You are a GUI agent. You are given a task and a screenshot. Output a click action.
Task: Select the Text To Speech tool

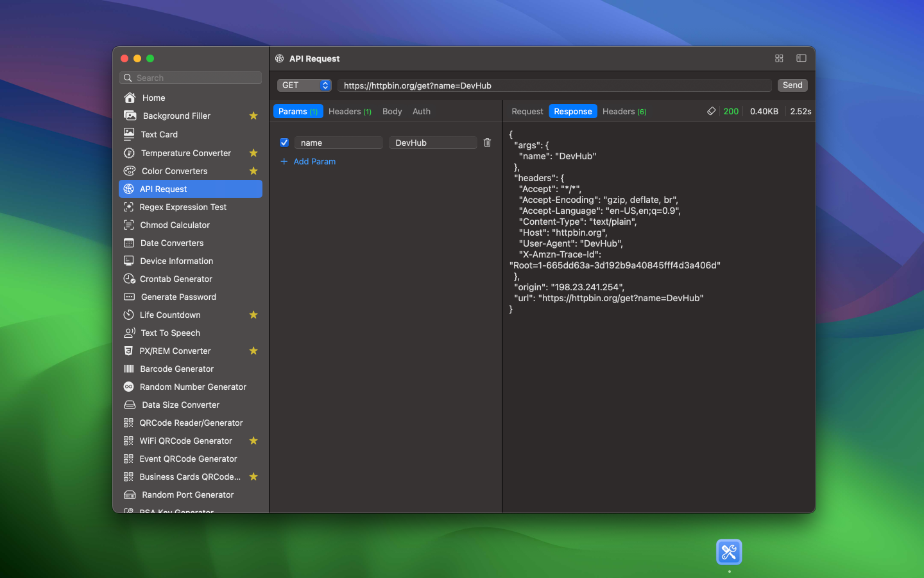tap(170, 333)
